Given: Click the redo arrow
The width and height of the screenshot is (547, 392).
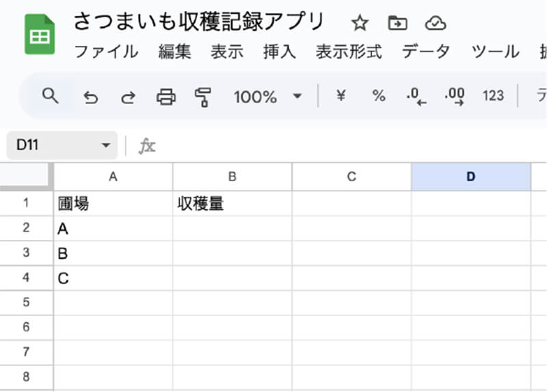Looking at the screenshot, I should point(128,97).
